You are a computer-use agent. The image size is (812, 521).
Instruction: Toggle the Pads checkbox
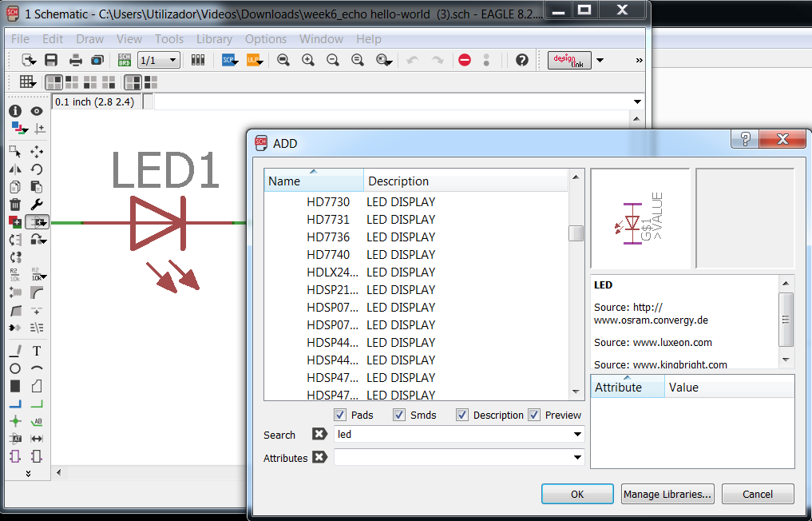click(339, 415)
